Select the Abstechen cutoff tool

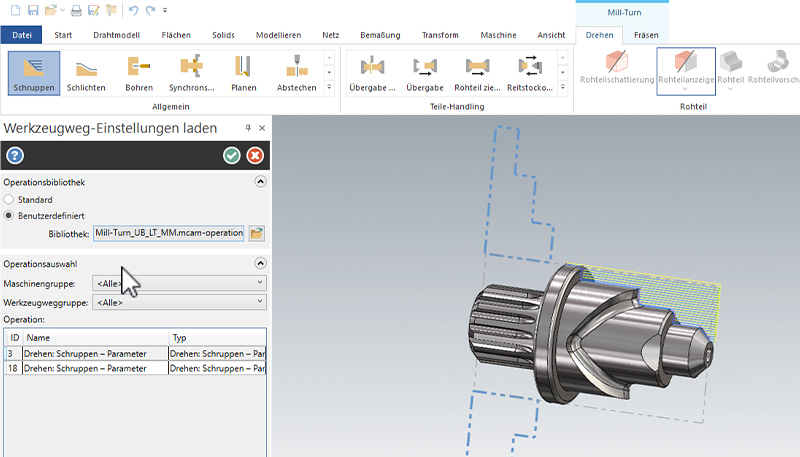click(x=296, y=72)
